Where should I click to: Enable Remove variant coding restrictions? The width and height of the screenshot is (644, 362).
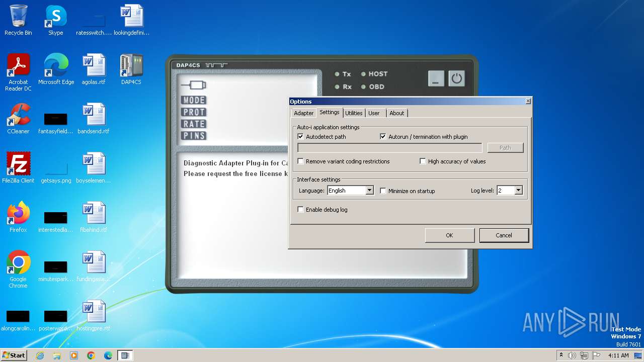click(x=301, y=161)
